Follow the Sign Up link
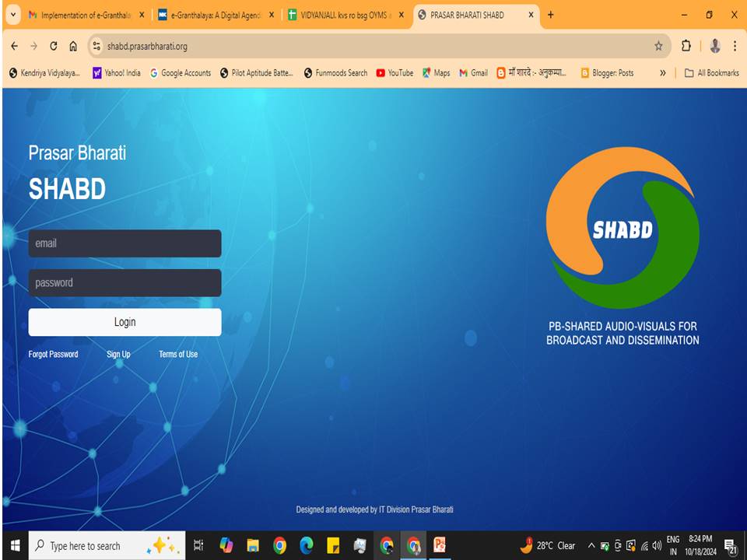747x560 pixels. 118,354
